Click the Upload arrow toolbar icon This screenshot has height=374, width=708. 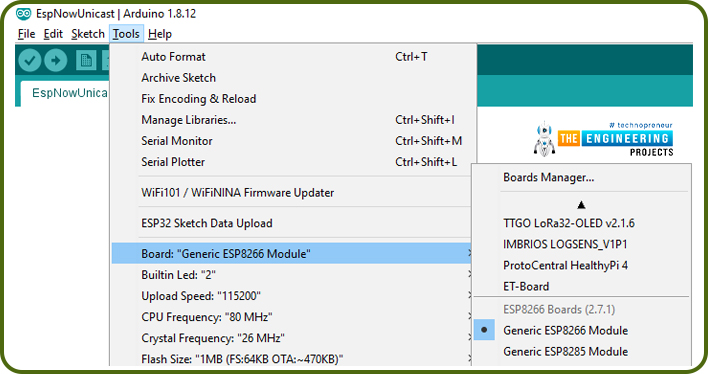[56, 60]
